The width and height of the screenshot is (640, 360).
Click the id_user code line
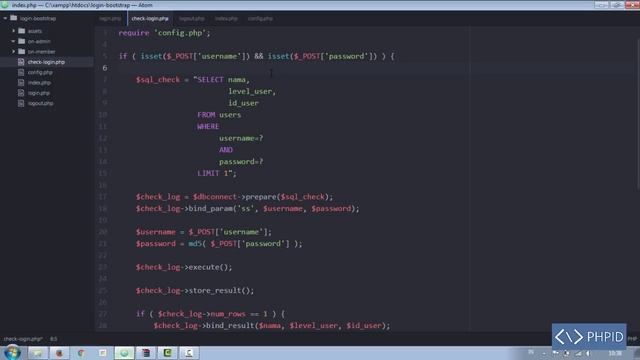coord(243,103)
